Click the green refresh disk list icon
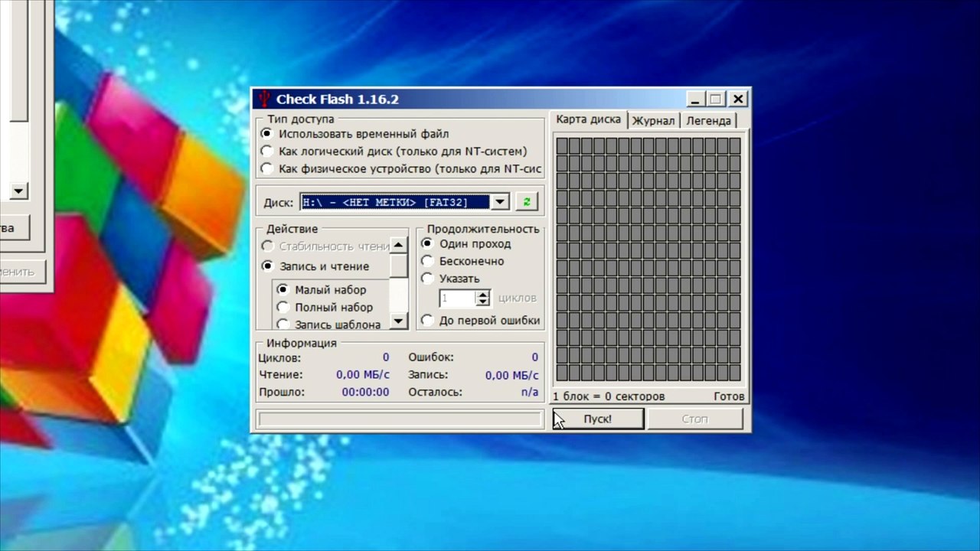 526,202
